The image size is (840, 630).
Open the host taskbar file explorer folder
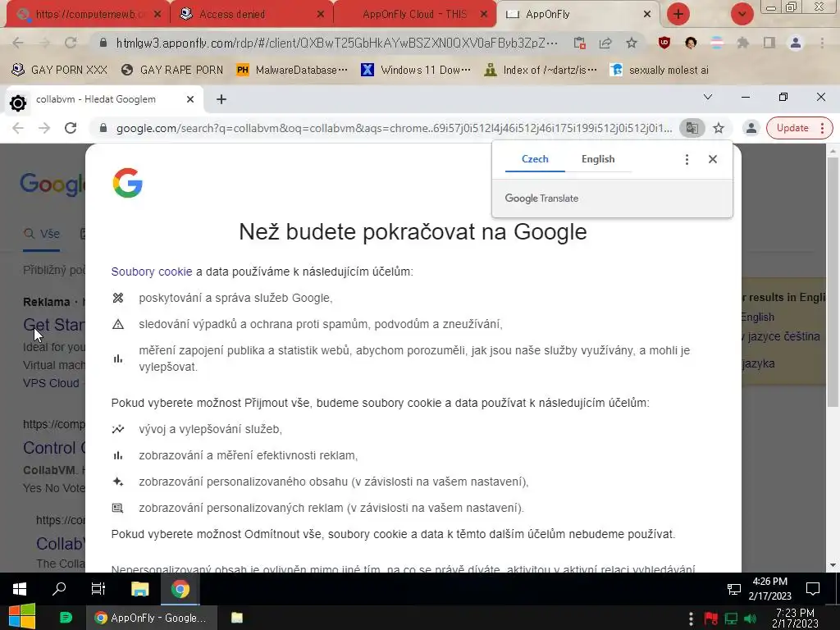[237, 618]
